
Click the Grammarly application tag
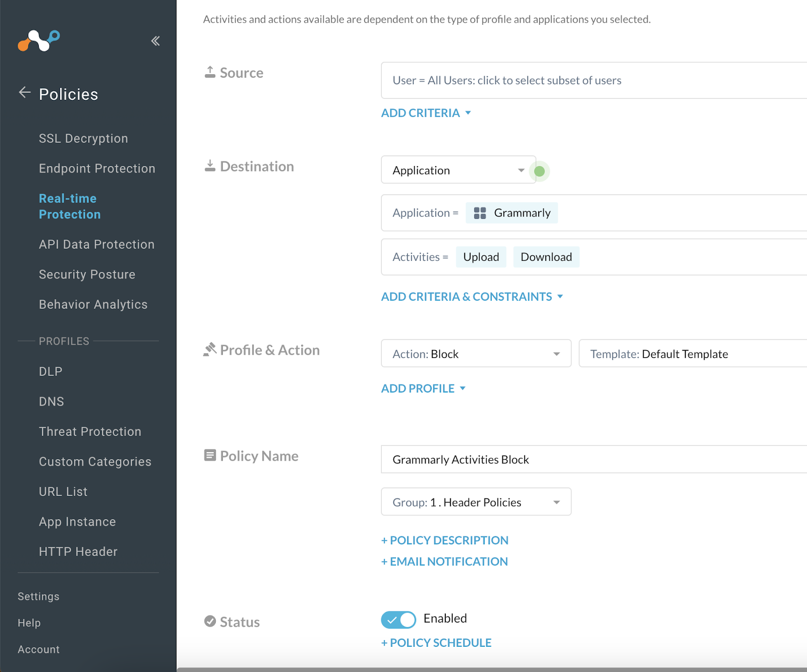(x=512, y=213)
